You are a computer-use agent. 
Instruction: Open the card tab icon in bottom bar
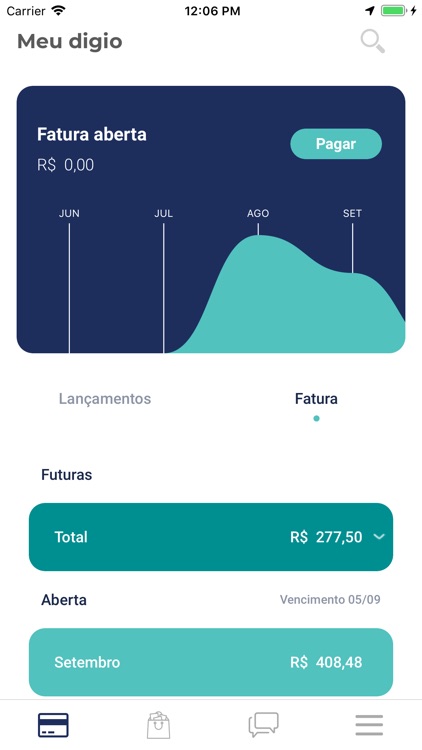click(x=53, y=725)
